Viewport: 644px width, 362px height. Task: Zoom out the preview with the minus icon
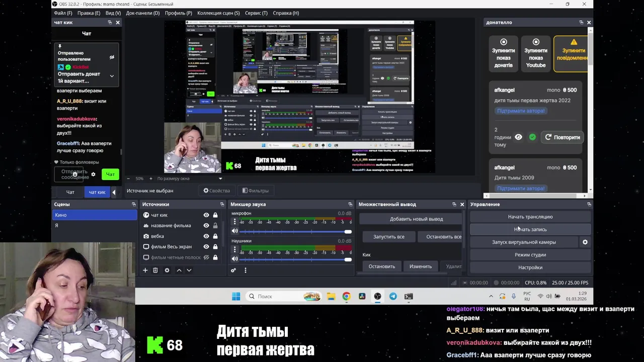(x=128, y=178)
